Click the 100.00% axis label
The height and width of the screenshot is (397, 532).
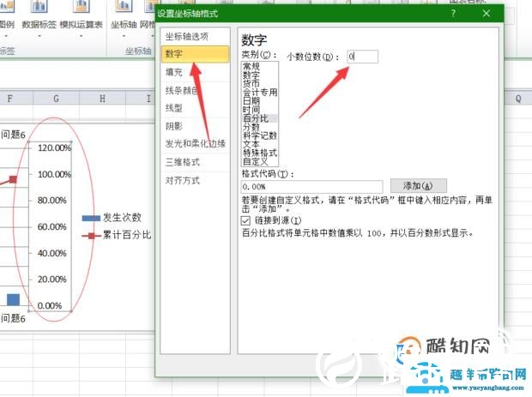[54, 174]
